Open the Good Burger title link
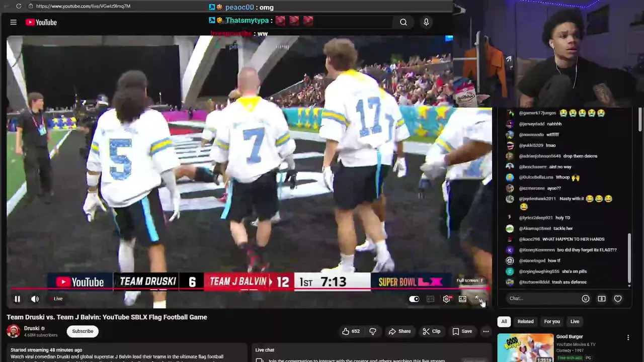Screen dimensions: 644x362 570,337
